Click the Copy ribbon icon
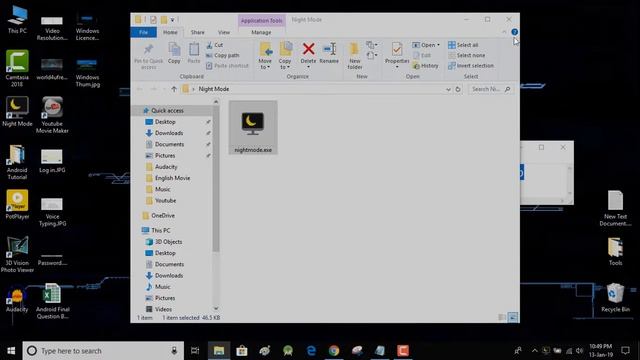The width and height of the screenshot is (640, 360). (x=174, y=53)
